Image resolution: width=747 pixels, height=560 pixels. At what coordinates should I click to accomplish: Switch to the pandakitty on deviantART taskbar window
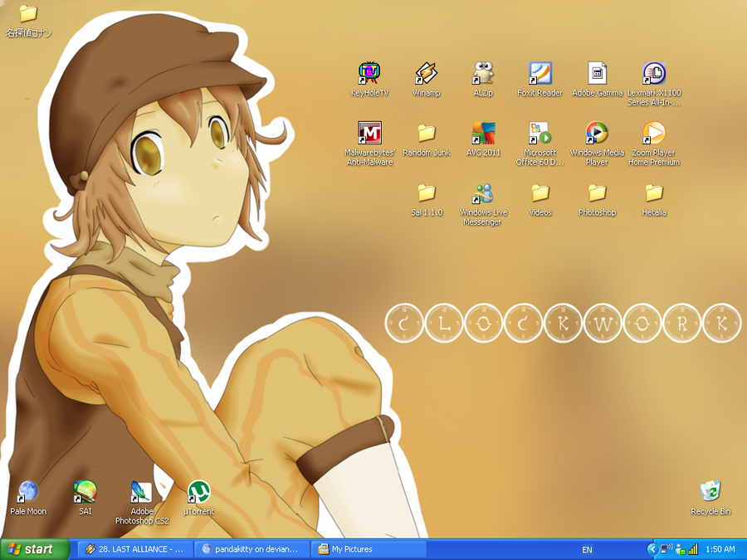point(252,549)
